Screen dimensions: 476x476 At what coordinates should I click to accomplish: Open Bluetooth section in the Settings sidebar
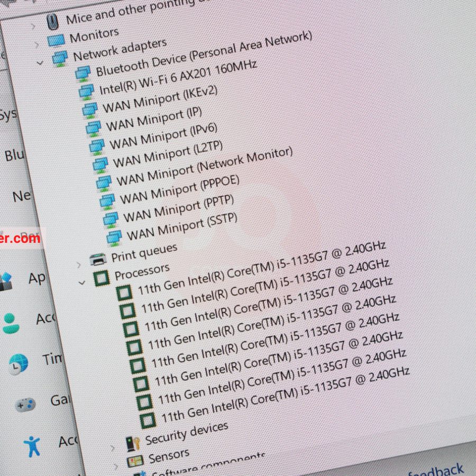14,155
